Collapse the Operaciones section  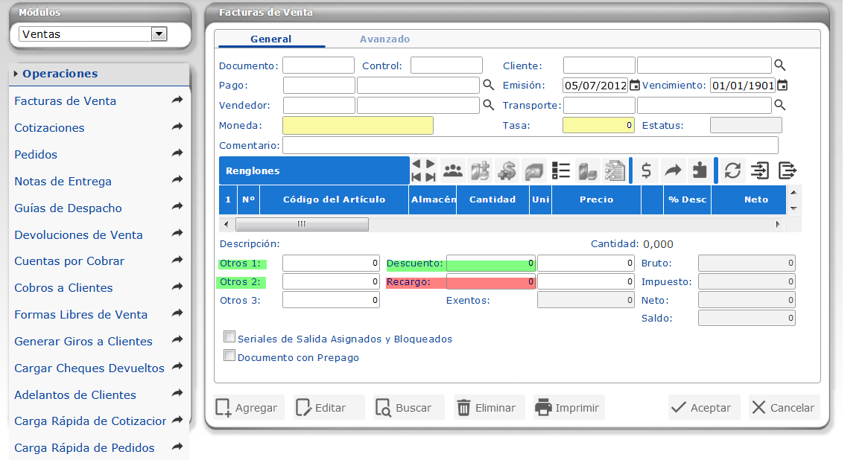click(x=60, y=74)
